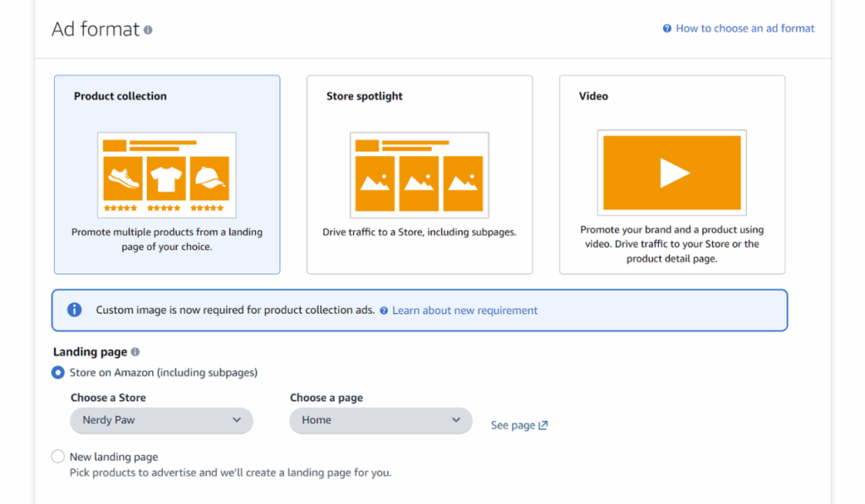The image size is (865, 504).
Task: Click the question icon beside Learn about requirement
Action: [x=384, y=311]
